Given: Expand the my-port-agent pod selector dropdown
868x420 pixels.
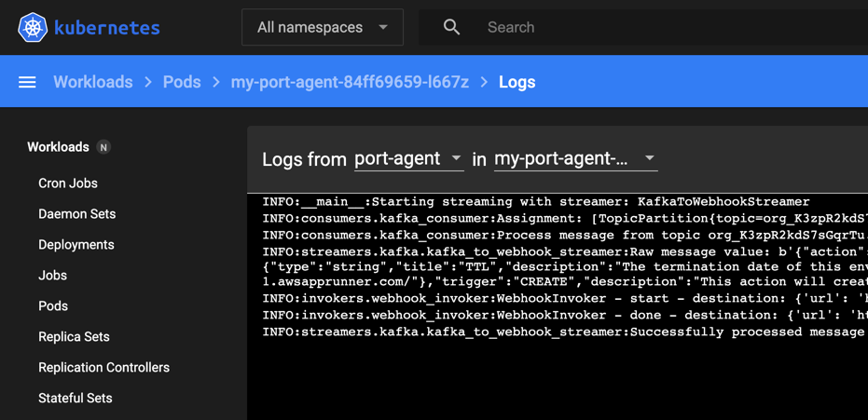Looking at the screenshot, I should [x=574, y=159].
